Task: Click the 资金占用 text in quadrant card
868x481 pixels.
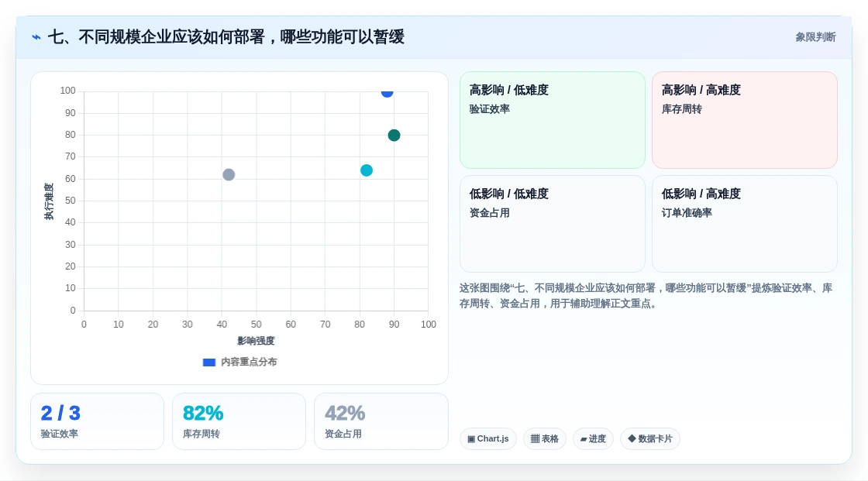Action: tap(489, 213)
